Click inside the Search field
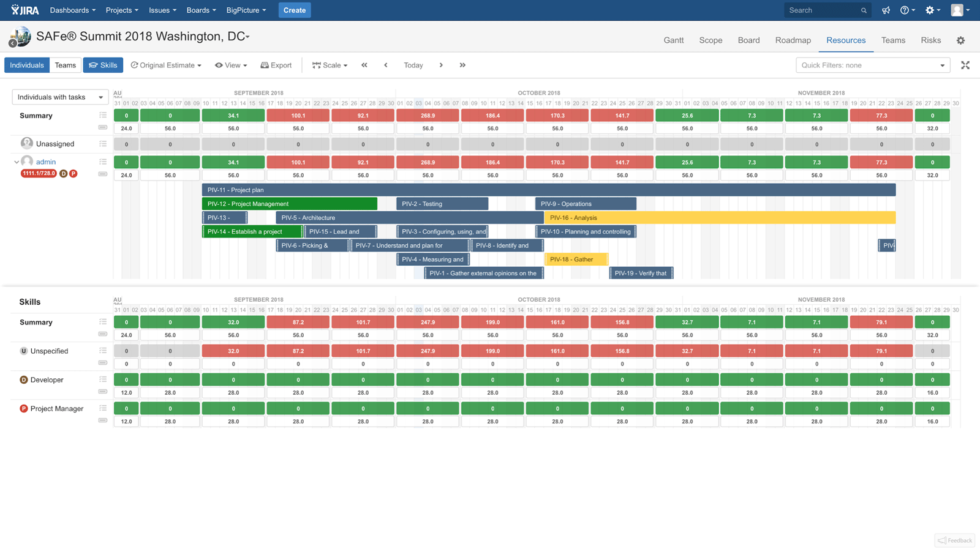Viewport: 980px width, 560px height. (824, 10)
